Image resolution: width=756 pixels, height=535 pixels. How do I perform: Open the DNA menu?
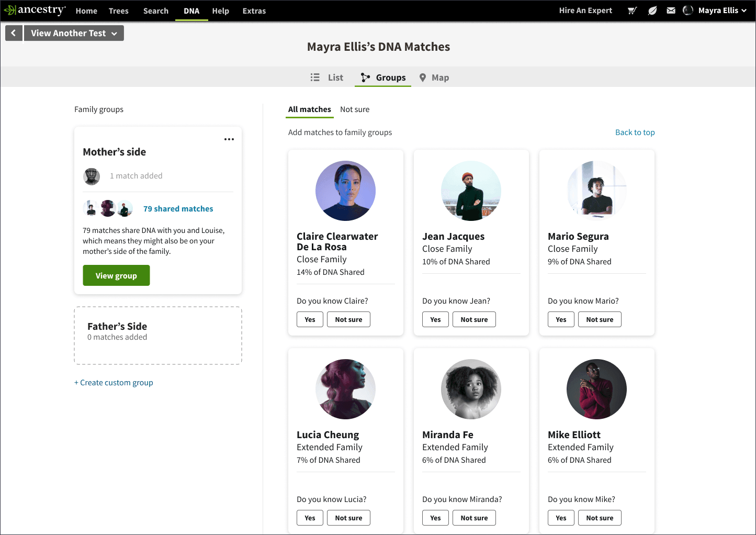click(191, 11)
